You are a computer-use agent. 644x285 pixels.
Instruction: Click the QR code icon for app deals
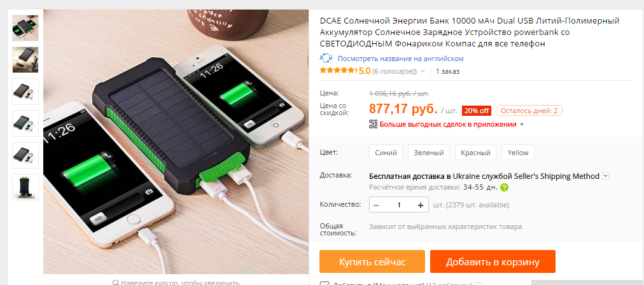(373, 125)
